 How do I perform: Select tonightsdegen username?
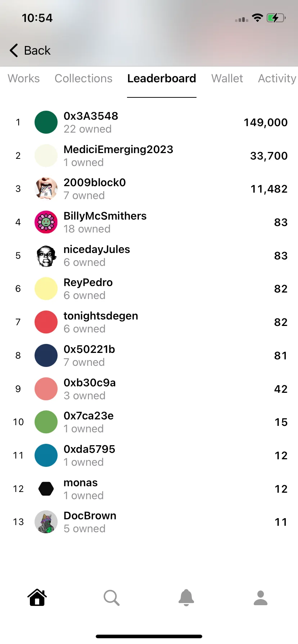[x=101, y=316]
